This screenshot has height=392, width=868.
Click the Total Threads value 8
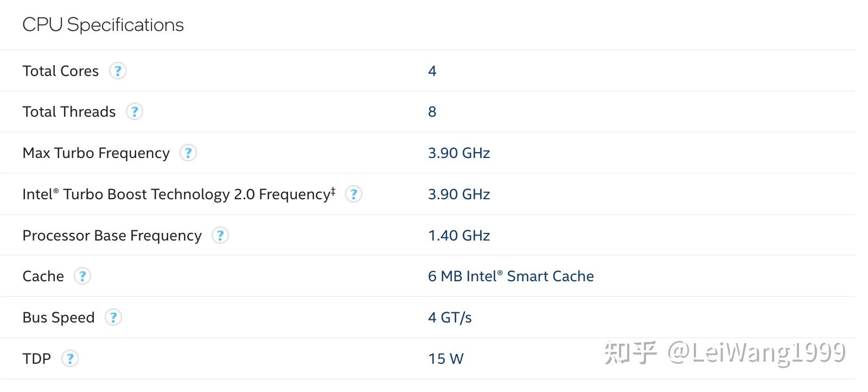click(432, 112)
